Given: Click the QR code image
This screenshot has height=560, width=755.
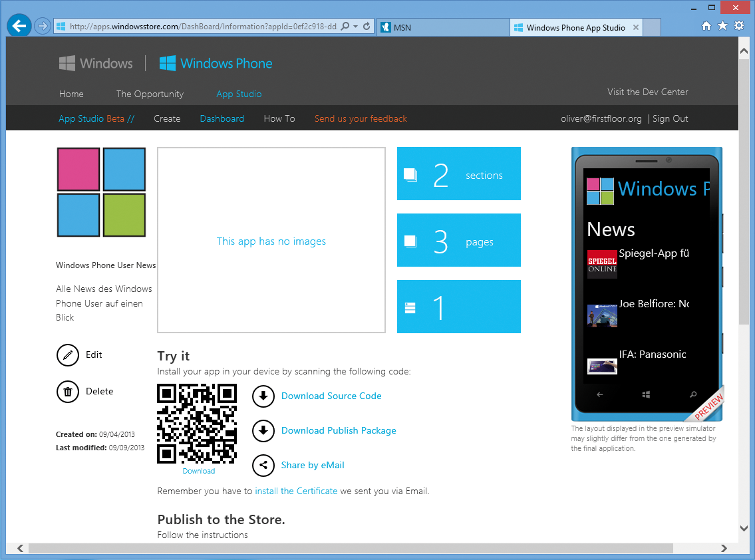Looking at the screenshot, I should [197, 424].
